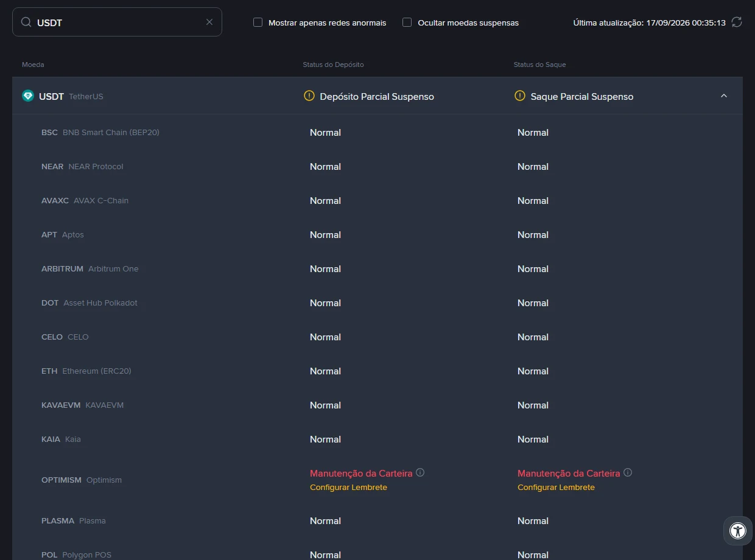755x560 pixels.
Task: Click the Status do Depósito column header
Action: [x=333, y=65]
